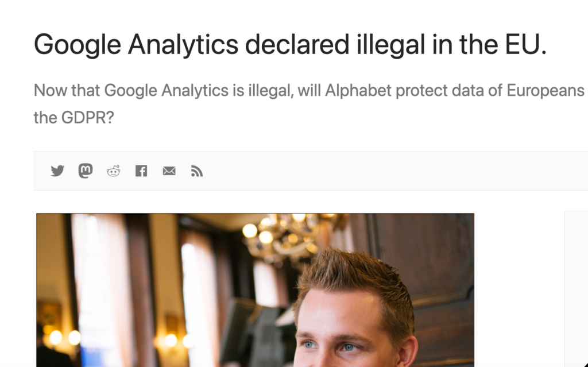Click the word 'EU.' in the headline
588x367 pixels.
point(525,45)
